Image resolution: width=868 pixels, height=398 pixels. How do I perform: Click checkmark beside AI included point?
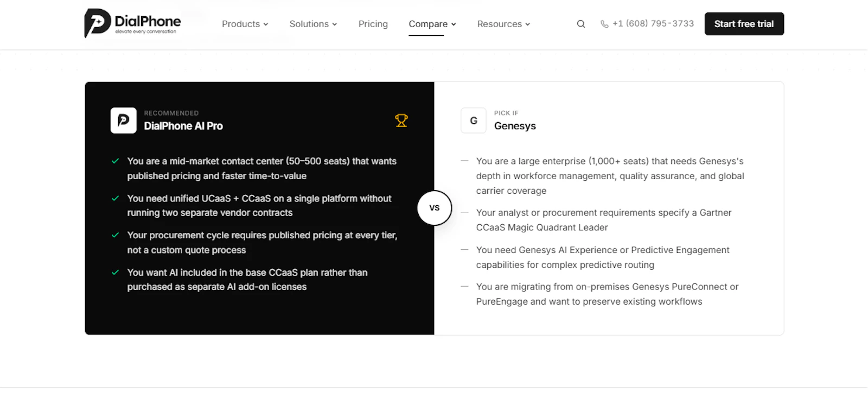(115, 273)
